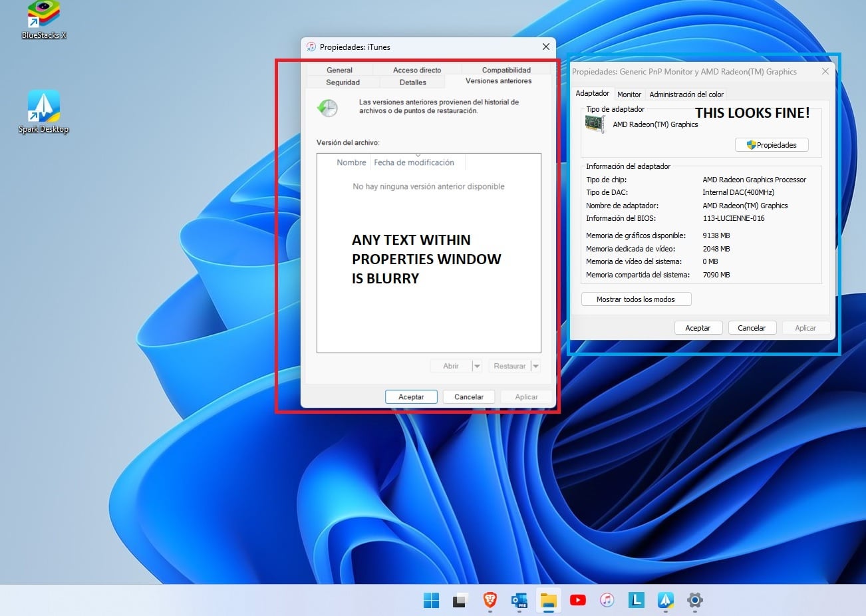Click the Internal DAC(400MHz) value
This screenshot has width=866, height=616.
[x=738, y=192]
